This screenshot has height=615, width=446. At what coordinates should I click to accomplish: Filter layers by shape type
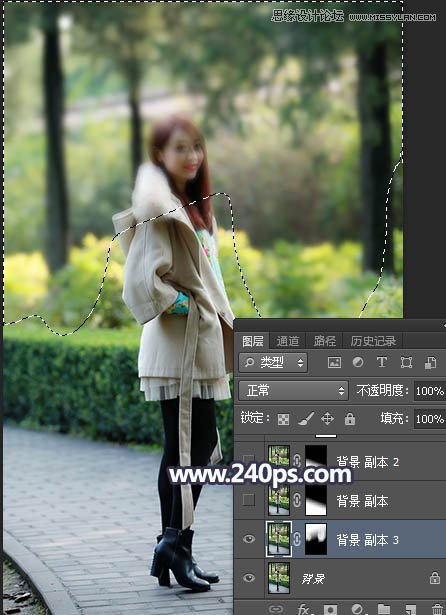click(x=406, y=362)
